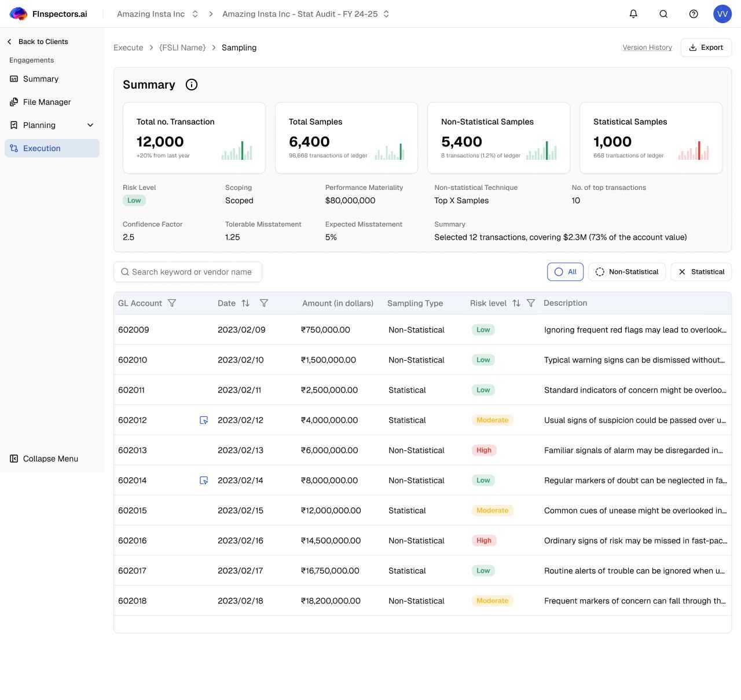Screen dimensions: 741x700
Task: Filter the GL Account column
Action: pyautogui.click(x=172, y=303)
